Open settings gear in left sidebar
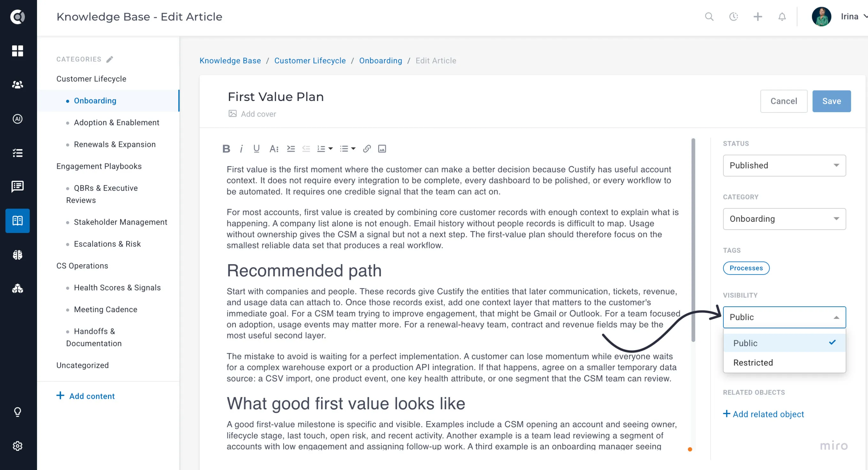Viewport: 868px width, 470px height. point(18,446)
